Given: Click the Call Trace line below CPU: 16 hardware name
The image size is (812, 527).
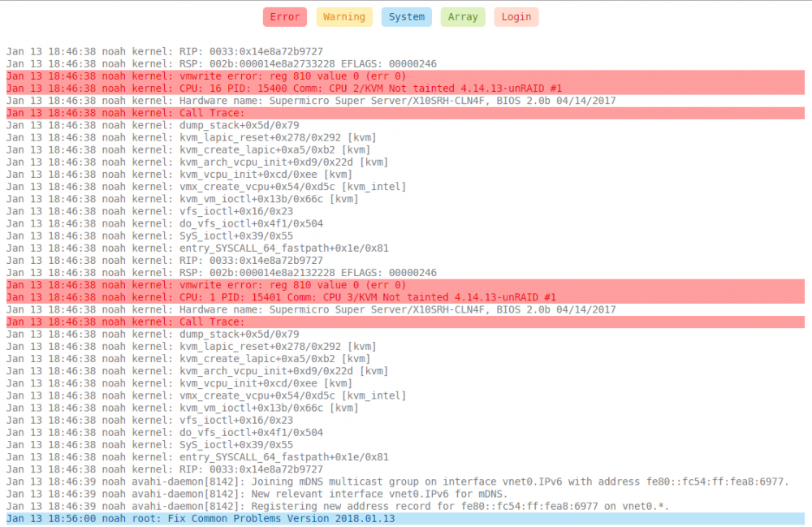Looking at the screenshot, I should click(405, 113).
